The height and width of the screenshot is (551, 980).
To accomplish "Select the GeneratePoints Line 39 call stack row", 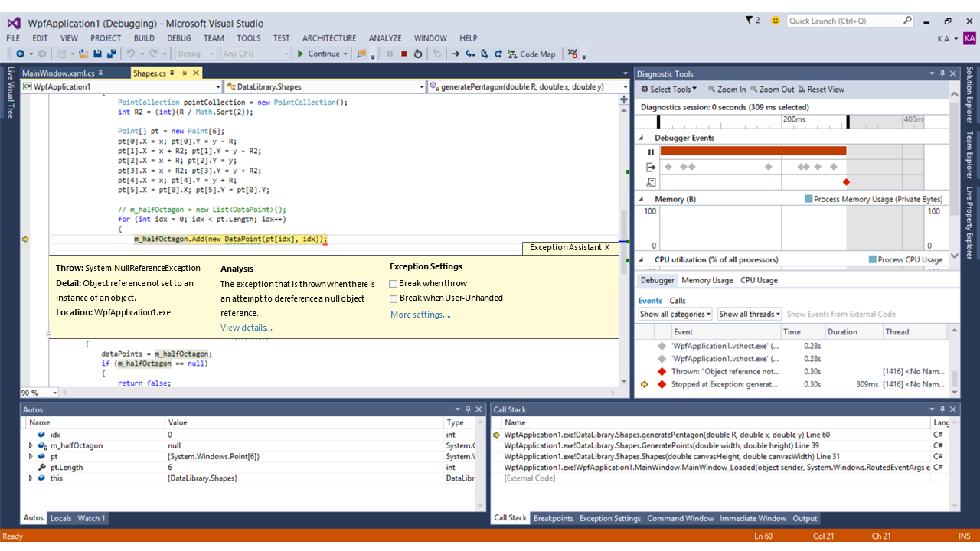I will tap(714, 445).
